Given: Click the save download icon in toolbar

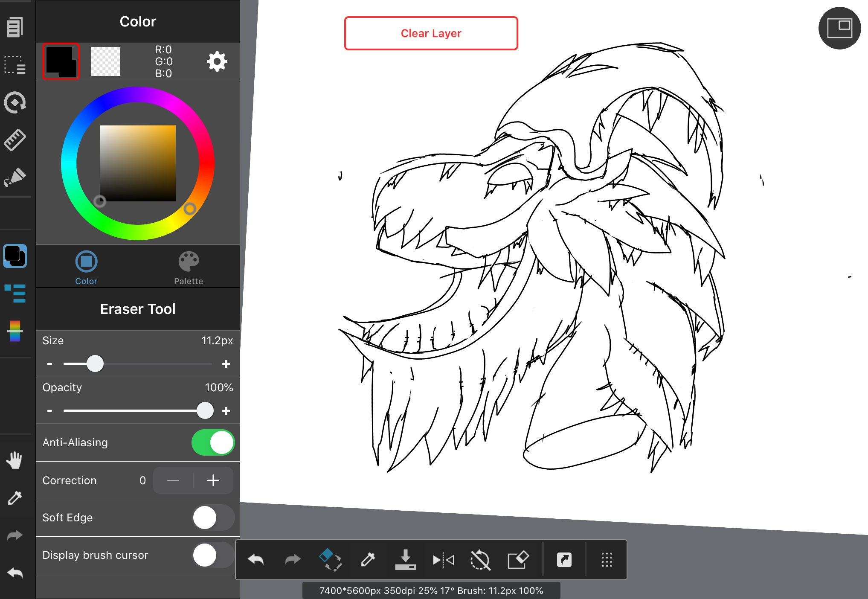Looking at the screenshot, I should pos(405,560).
